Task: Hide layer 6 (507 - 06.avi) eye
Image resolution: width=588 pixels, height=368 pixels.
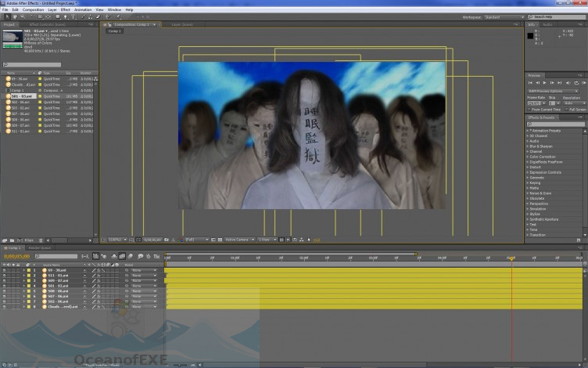Action: (x=4, y=296)
